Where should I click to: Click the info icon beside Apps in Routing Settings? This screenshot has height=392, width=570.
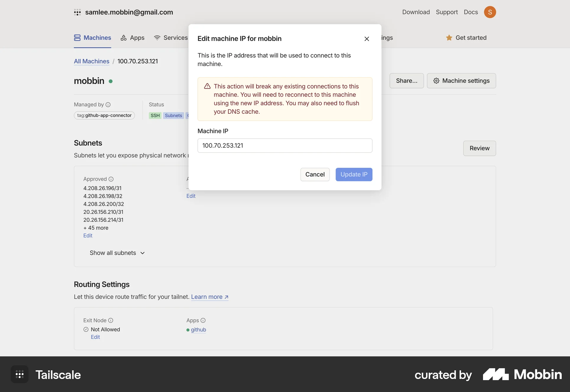[x=203, y=320]
